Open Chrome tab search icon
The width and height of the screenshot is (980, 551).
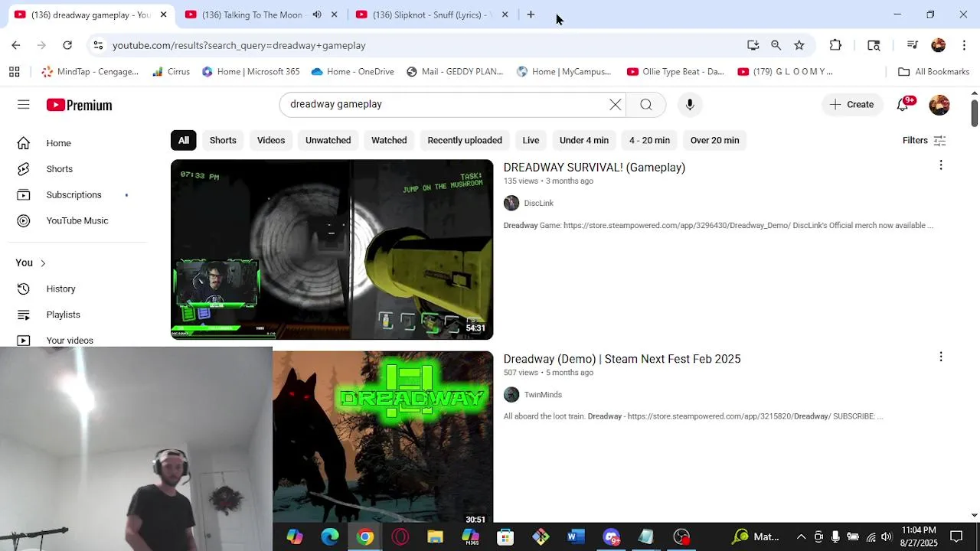click(874, 45)
